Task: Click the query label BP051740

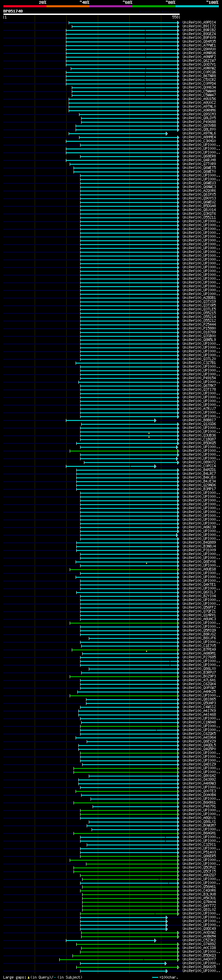Action: 13,11
